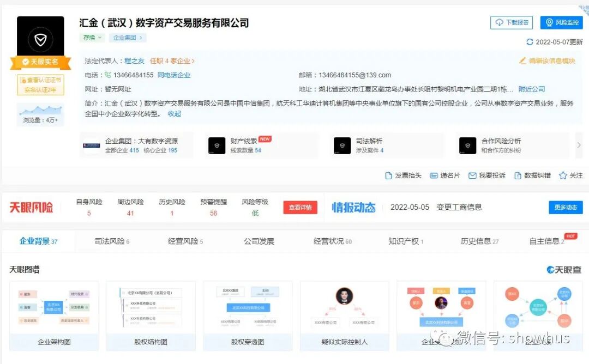Image resolution: width=589 pixels, height=364 pixels.
Task: Open 同电话企业 link
Action: pyautogui.click(x=174, y=75)
